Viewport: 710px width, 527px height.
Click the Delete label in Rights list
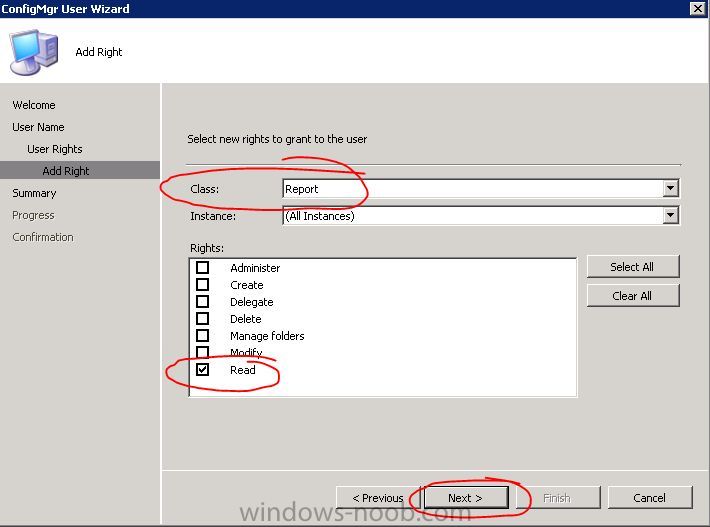[245, 319]
